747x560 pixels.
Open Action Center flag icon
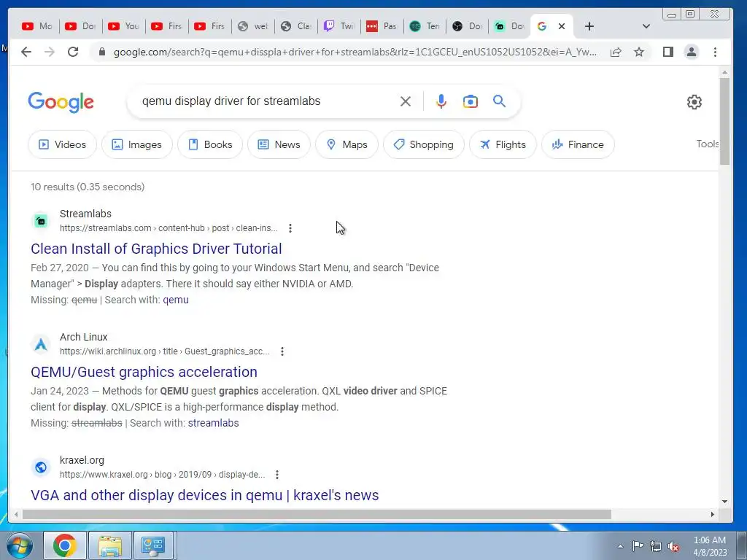pyautogui.click(x=638, y=546)
